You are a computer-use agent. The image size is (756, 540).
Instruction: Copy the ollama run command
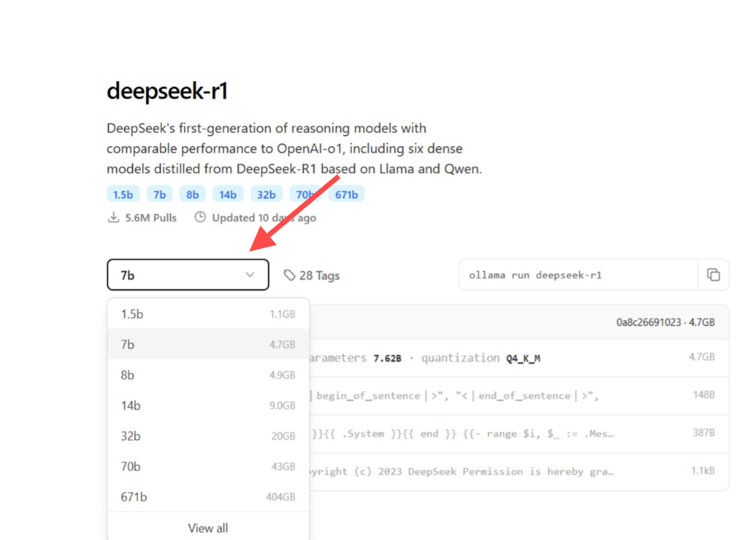(713, 275)
